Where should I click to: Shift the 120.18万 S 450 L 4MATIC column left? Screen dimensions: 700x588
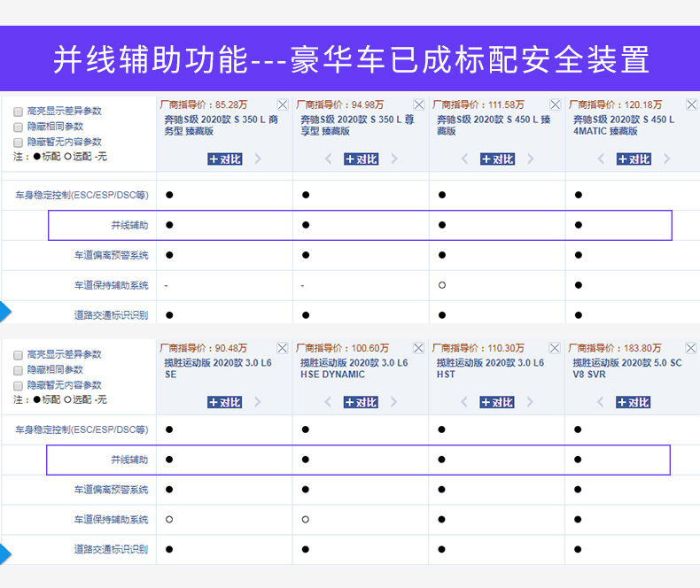pyautogui.click(x=600, y=159)
